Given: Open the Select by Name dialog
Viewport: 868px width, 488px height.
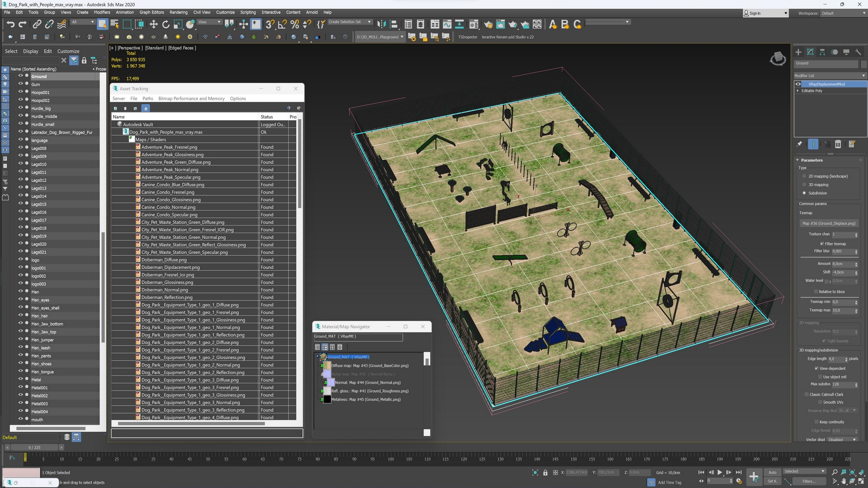Looking at the screenshot, I should point(114,24).
